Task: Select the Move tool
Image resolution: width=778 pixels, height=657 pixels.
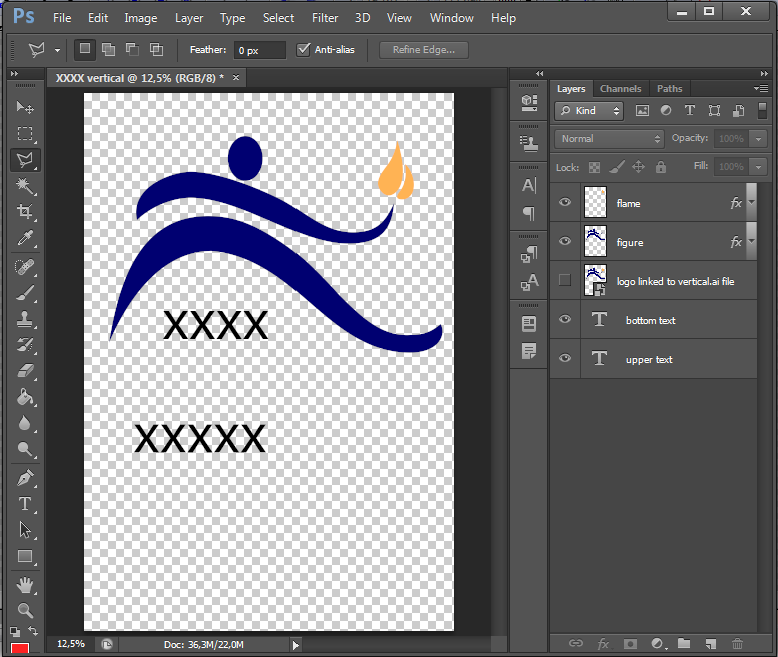Action: pyautogui.click(x=25, y=108)
